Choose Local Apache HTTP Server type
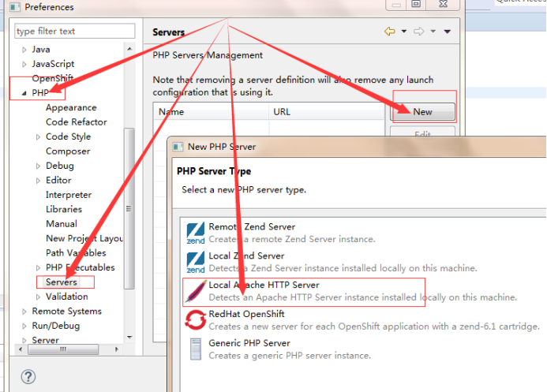547x392 pixels. pos(363,291)
